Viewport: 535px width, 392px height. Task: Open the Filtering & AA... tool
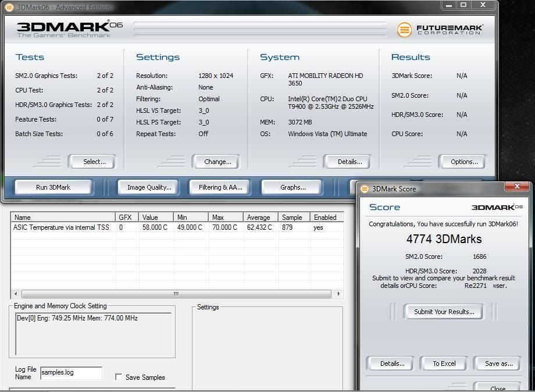(x=220, y=187)
